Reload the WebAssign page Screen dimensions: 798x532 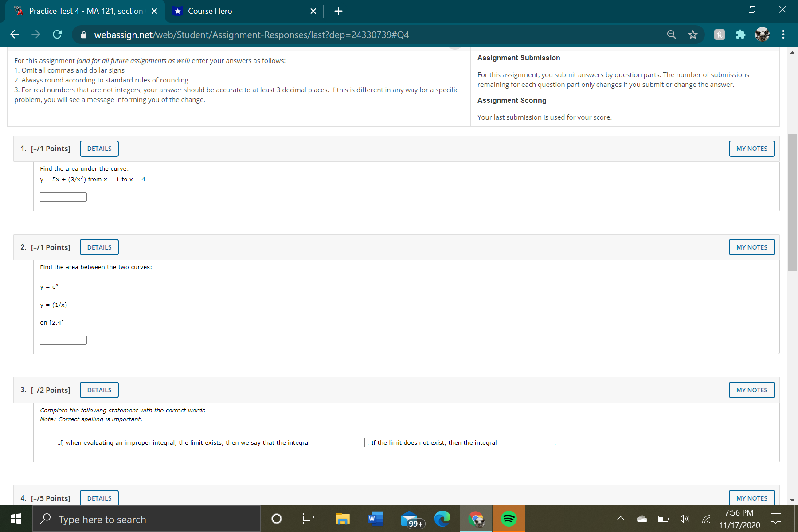[x=57, y=35]
